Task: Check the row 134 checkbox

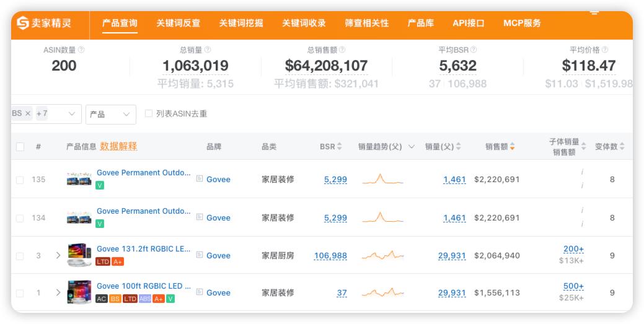Action: pyautogui.click(x=20, y=219)
